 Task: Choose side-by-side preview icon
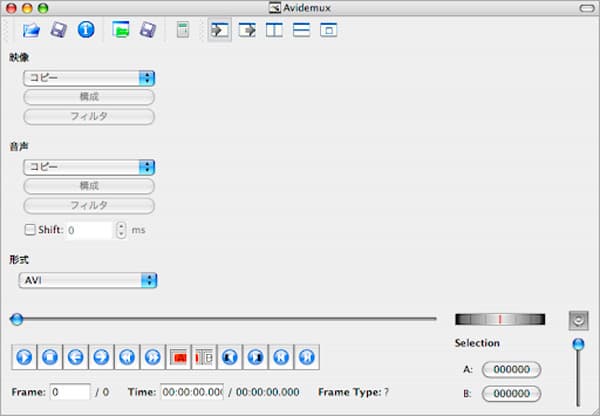[274, 30]
